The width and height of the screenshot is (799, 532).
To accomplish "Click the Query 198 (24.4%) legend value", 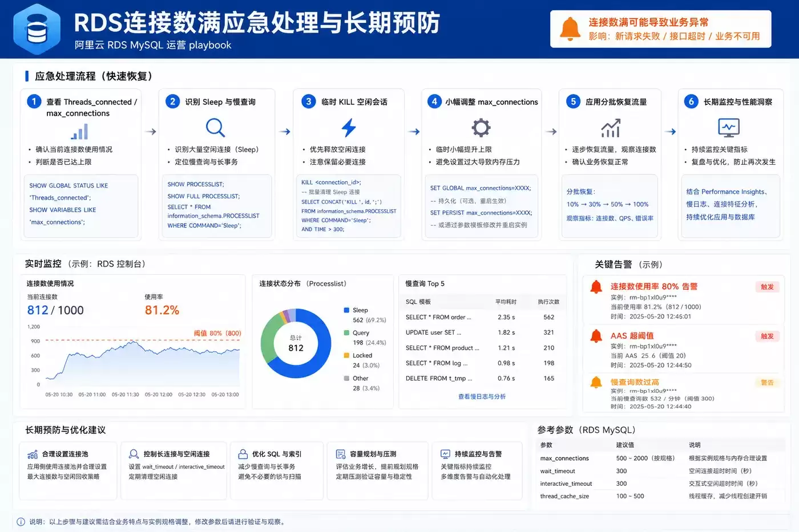I will [x=369, y=343].
